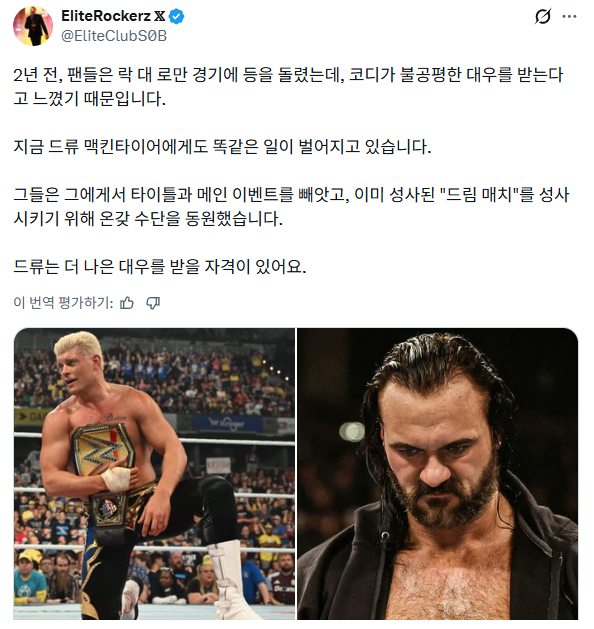Open the @EliteClubS0B handle link
Viewport: 594px width, 629px height.
point(114,36)
